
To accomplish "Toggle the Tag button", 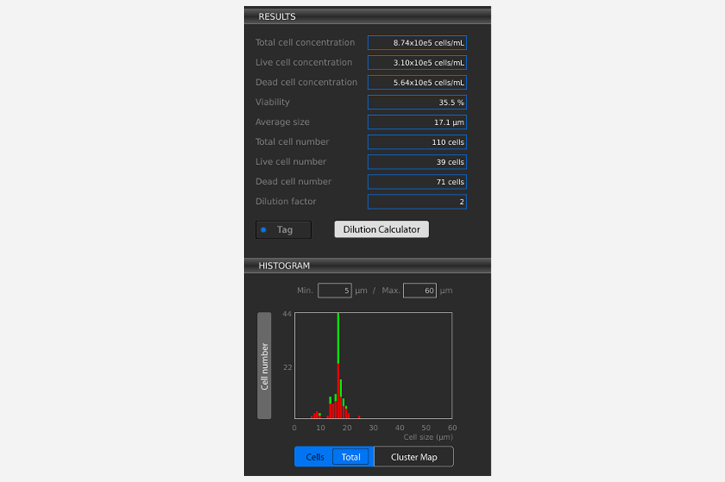I will point(283,230).
